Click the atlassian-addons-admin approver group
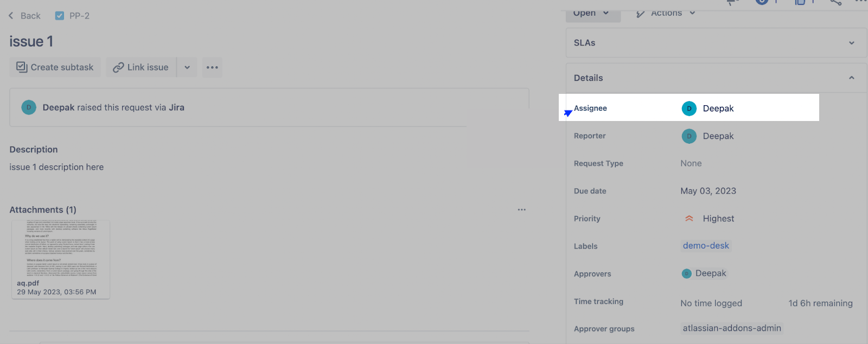 click(731, 328)
